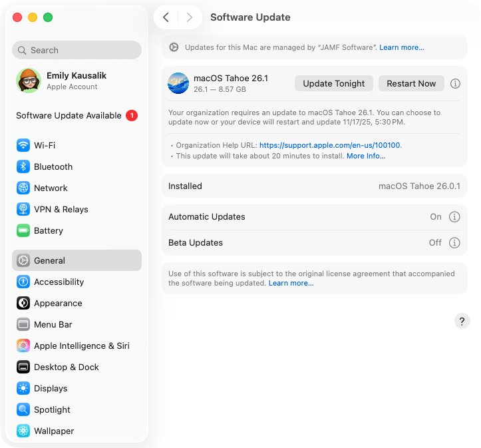Open JAMF Software Learn more link
Image resolution: width=481 pixels, height=448 pixels.
click(402, 47)
